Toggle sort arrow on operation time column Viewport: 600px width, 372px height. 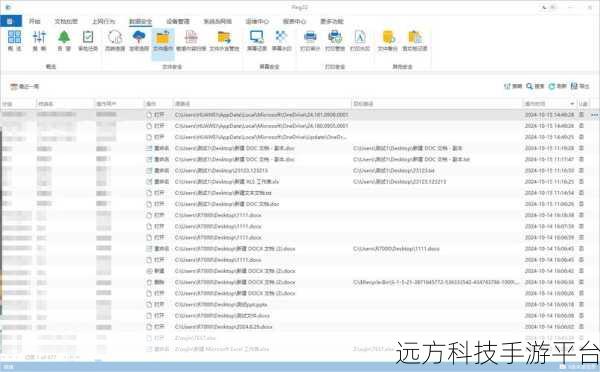coord(572,104)
